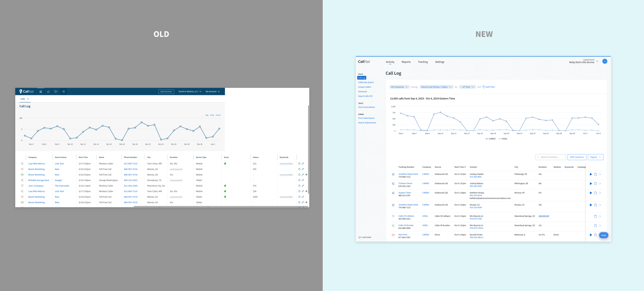Screen dimensions: 644x291
Task: Click the Edit Columns button
Action: (577, 157)
